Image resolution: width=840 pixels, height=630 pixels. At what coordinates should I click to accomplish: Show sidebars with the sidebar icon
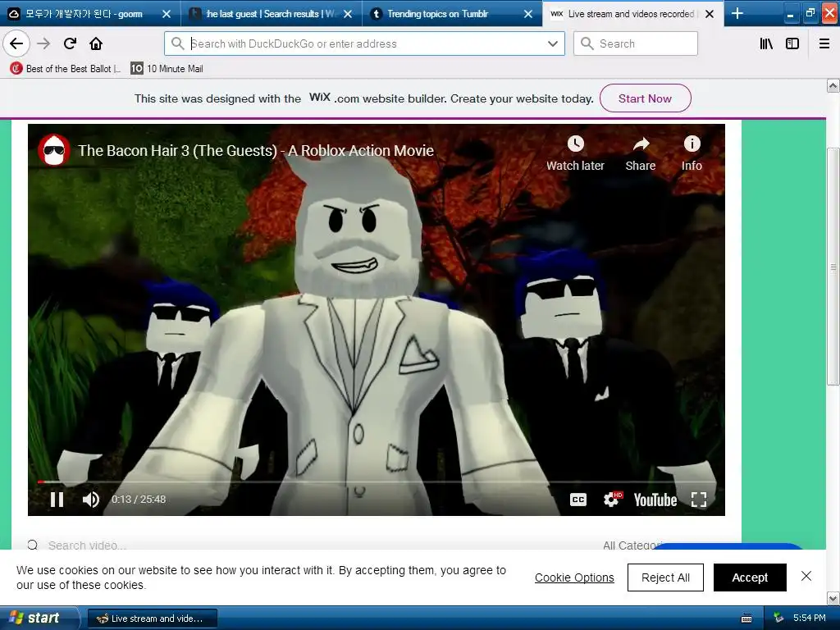pyautogui.click(x=792, y=43)
